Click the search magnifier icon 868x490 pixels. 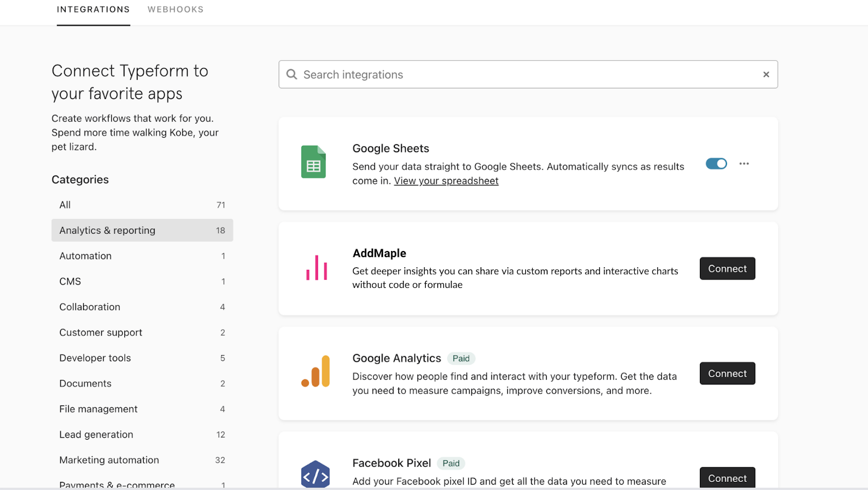click(292, 74)
